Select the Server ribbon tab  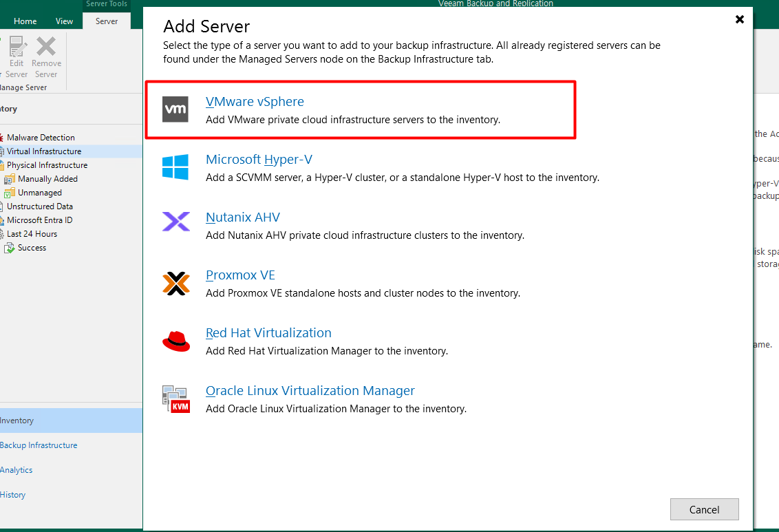pyautogui.click(x=107, y=21)
